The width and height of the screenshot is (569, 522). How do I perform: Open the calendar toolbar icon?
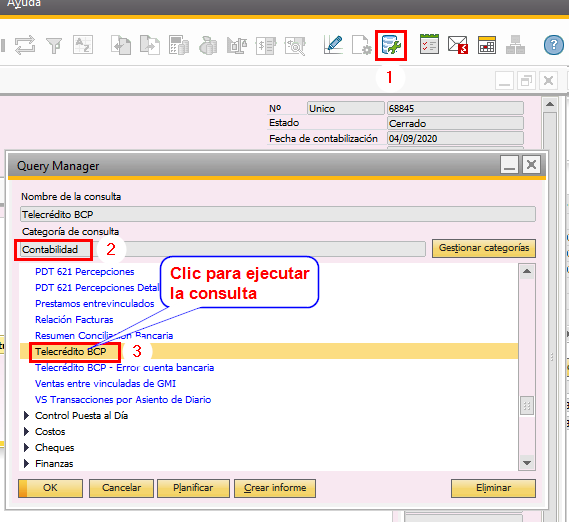pyautogui.click(x=487, y=45)
